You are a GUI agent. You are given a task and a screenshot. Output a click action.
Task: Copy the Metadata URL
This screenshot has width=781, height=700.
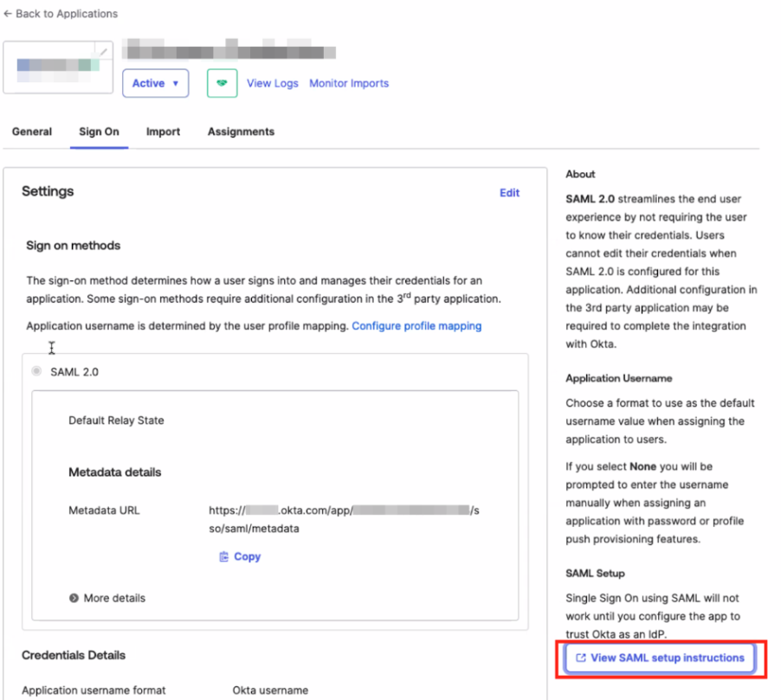click(x=240, y=556)
